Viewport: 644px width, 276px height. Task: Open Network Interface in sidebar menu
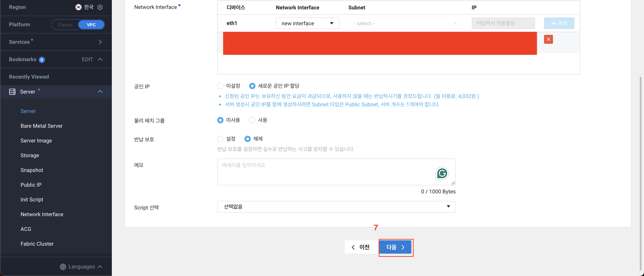42,214
